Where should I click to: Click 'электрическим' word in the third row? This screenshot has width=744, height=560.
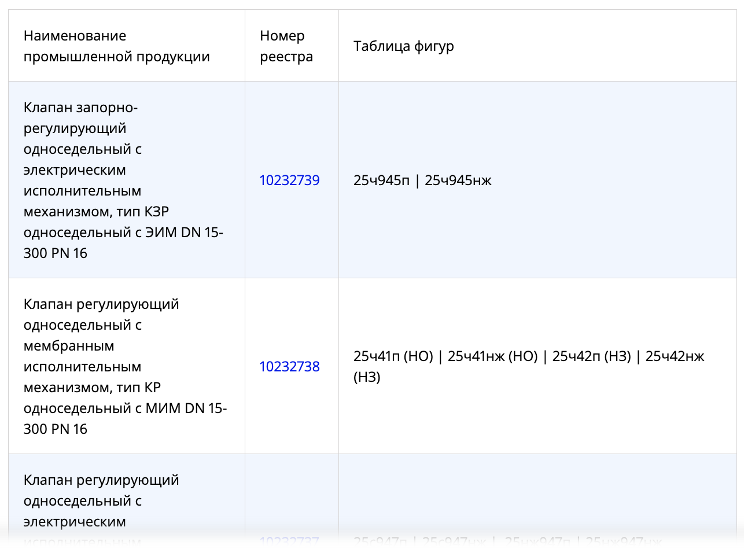pyautogui.click(x=75, y=521)
